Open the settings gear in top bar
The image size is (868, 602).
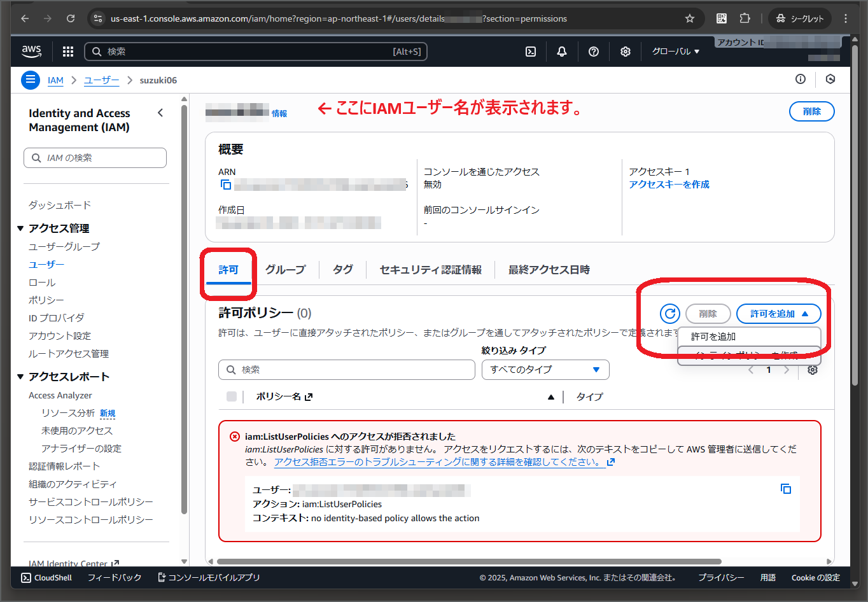[x=626, y=52]
